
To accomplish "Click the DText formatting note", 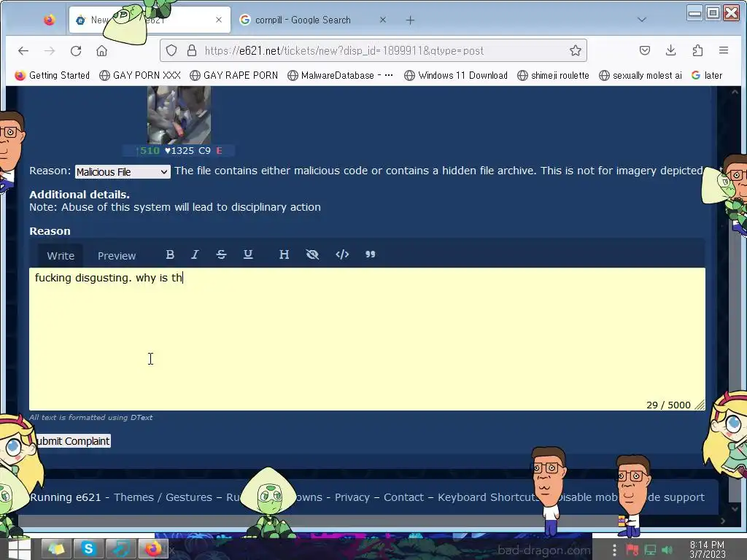I will (91, 417).
